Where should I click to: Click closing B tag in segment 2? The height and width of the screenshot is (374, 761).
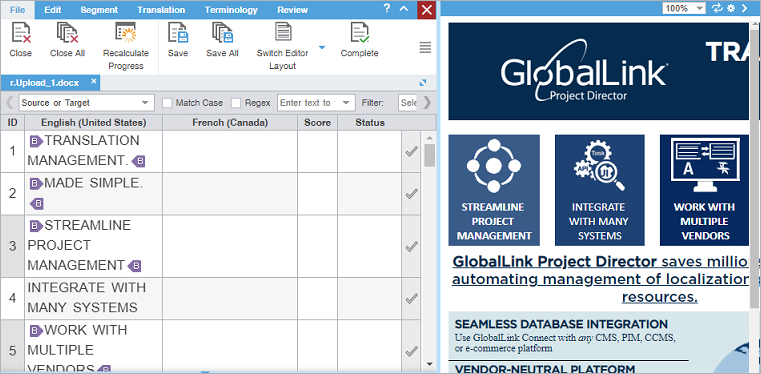(x=37, y=203)
